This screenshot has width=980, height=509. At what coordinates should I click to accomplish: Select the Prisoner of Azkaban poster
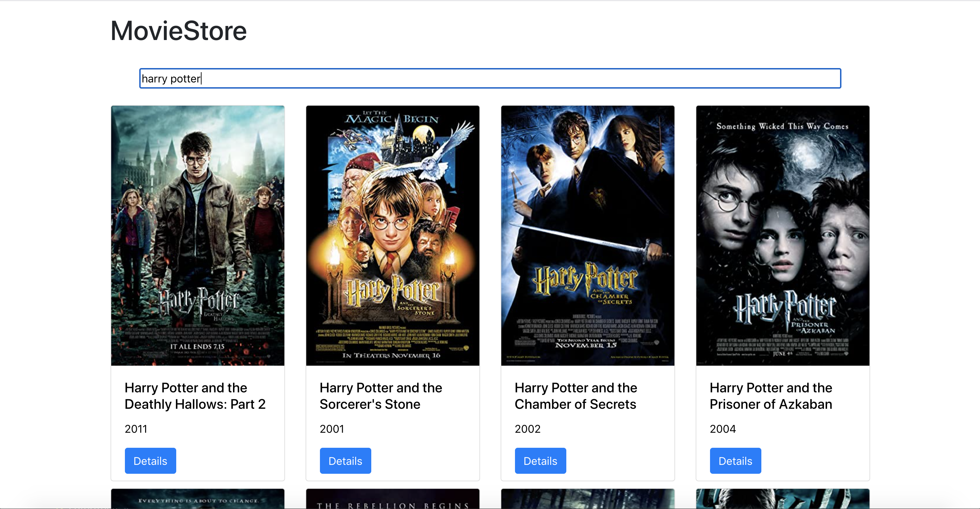(x=783, y=235)
